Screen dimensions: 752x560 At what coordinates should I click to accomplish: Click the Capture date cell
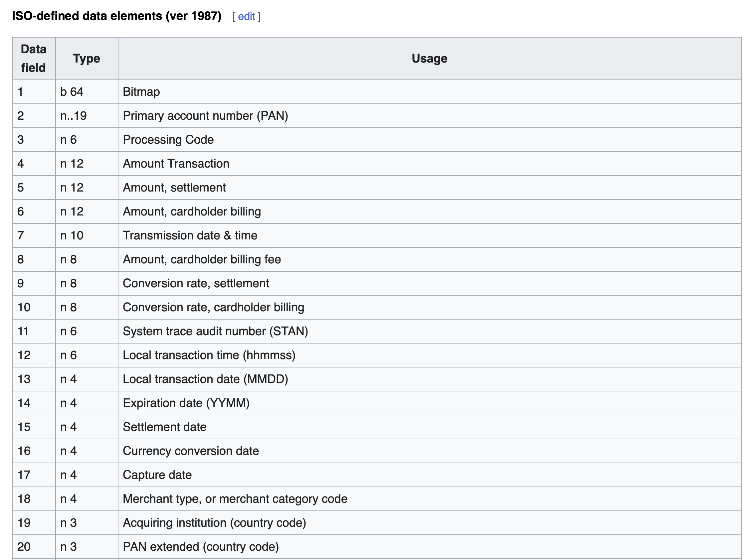(157, 475)
